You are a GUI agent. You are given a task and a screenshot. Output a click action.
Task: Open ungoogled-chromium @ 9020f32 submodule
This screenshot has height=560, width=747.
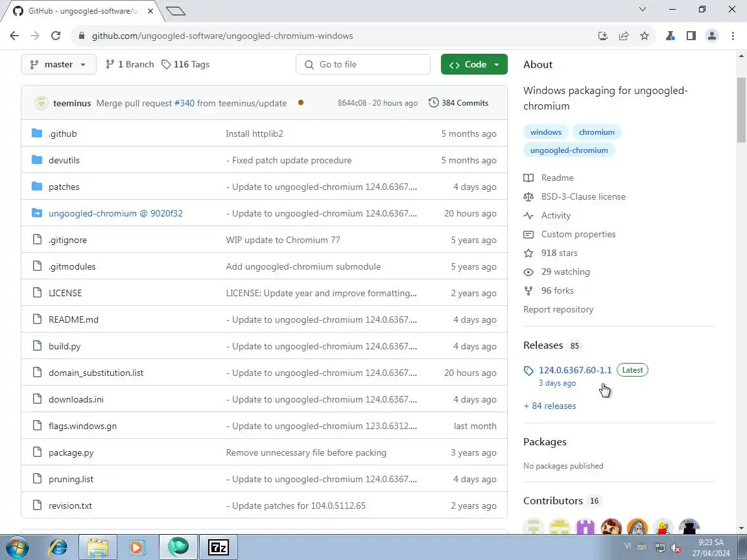[x=115, y=214]
